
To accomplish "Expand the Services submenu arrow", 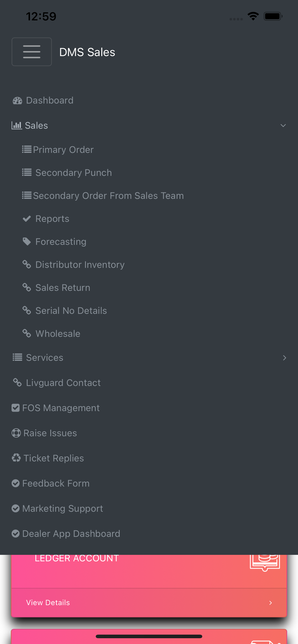I will tap(284, 358).
